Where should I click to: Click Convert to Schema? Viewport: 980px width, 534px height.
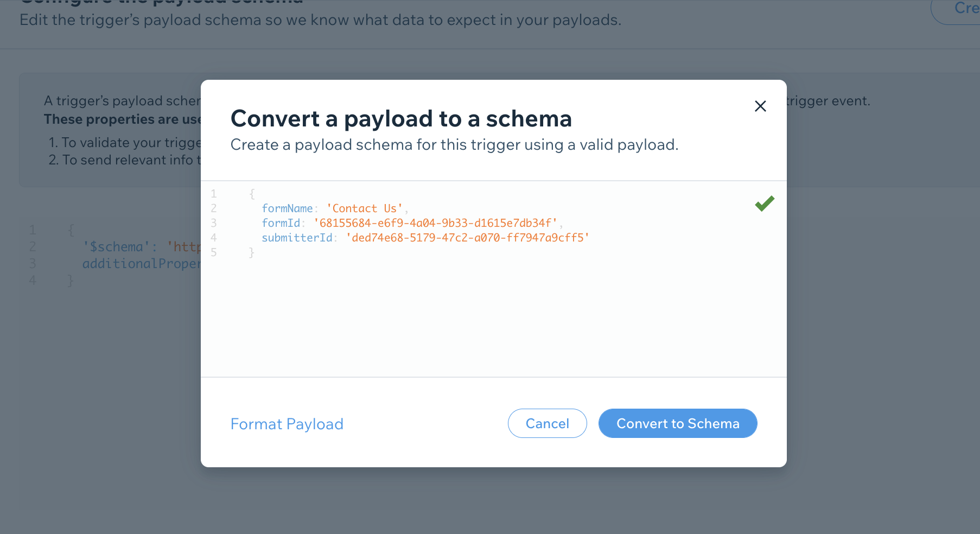point(677,423)
